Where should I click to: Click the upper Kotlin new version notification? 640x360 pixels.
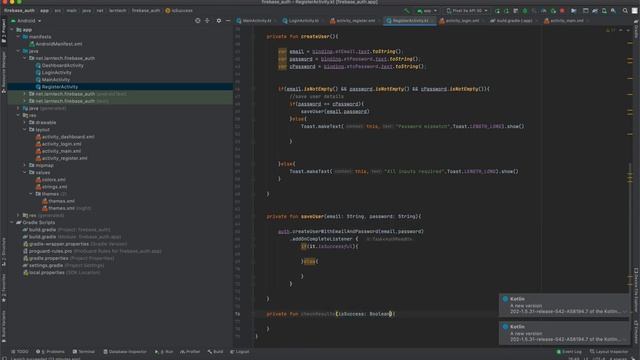564,305
